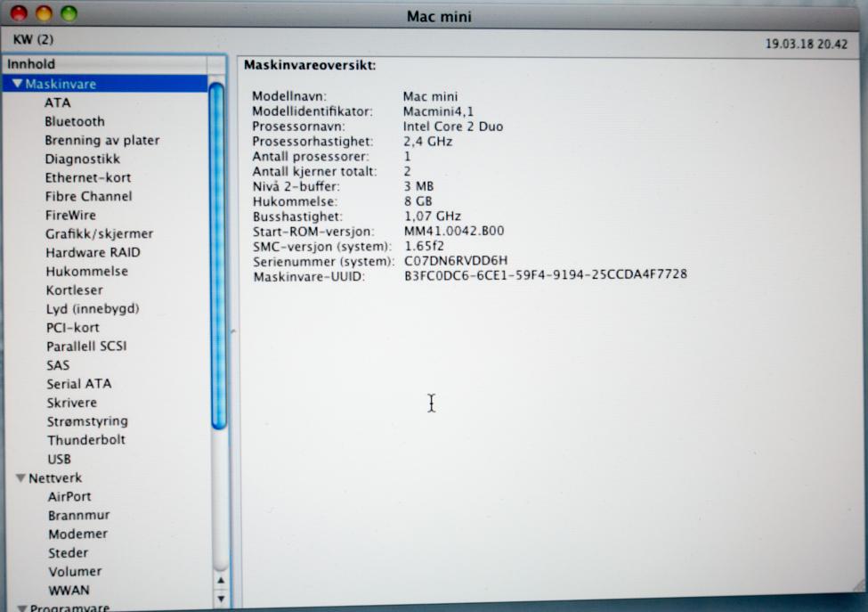The image size is (868, 612).
Task: Select Hukommelse in the sidebar
Action: pos(87,272)
